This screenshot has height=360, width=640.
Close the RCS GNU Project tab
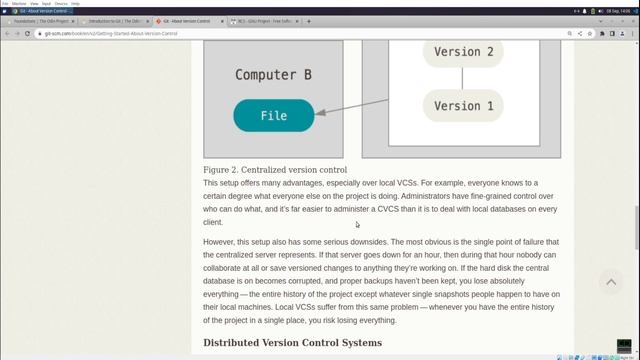(x=297, y=21)
